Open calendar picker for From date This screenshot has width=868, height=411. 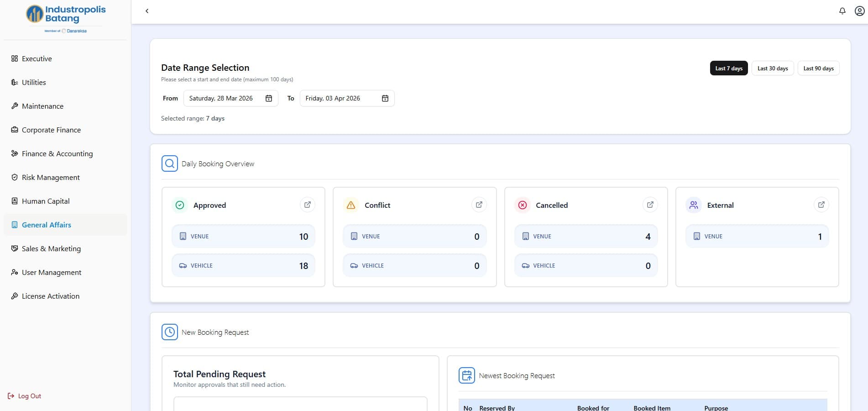click(x=269, y=98)
